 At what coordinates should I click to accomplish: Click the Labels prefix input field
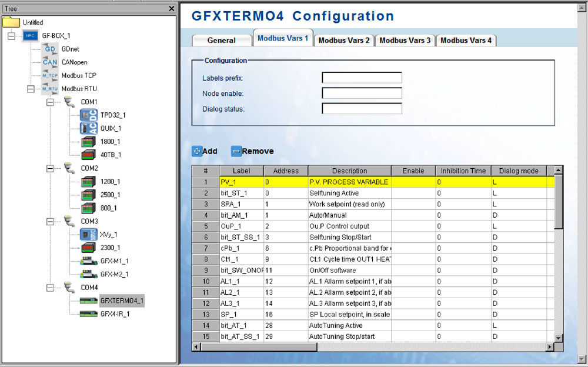(361, 77)
